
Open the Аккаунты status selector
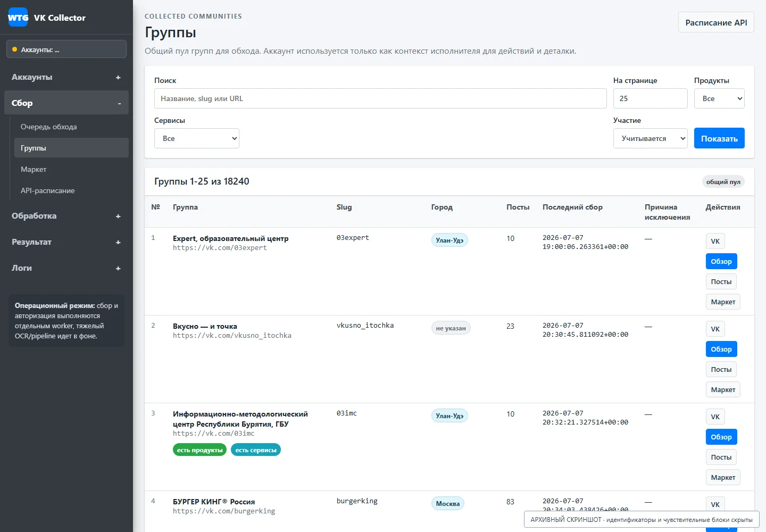click(66, 49)
